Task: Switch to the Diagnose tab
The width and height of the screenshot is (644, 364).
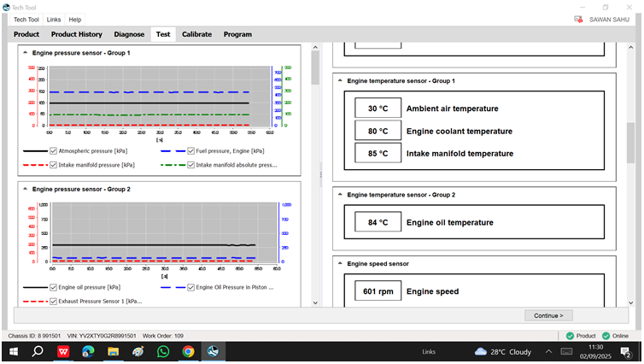Action: pyautogui.click(x=129, y=34)
